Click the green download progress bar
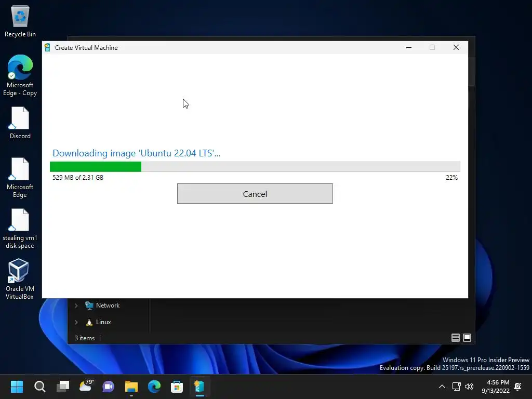Viewport: 532px width, 399px height. [x=255, y=167]
